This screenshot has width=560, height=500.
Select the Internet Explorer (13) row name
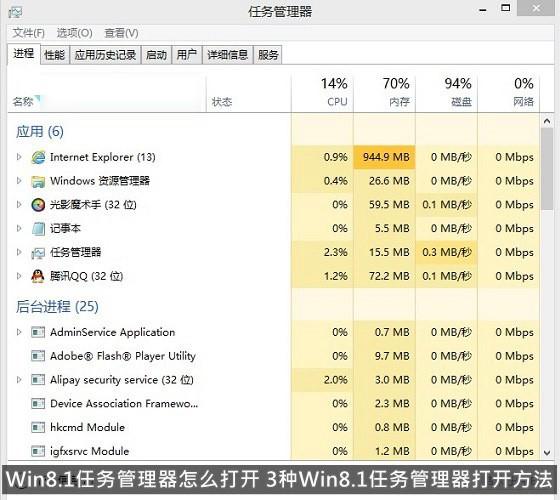[103, 157]
